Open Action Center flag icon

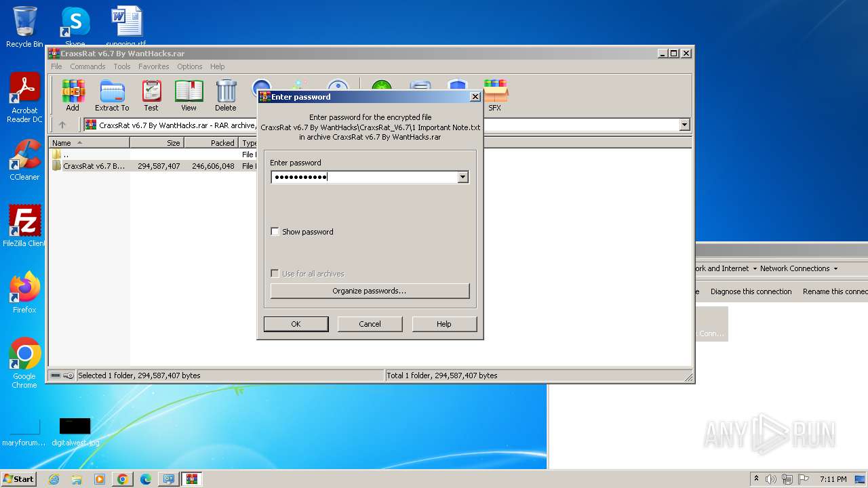tap(804, 479)
